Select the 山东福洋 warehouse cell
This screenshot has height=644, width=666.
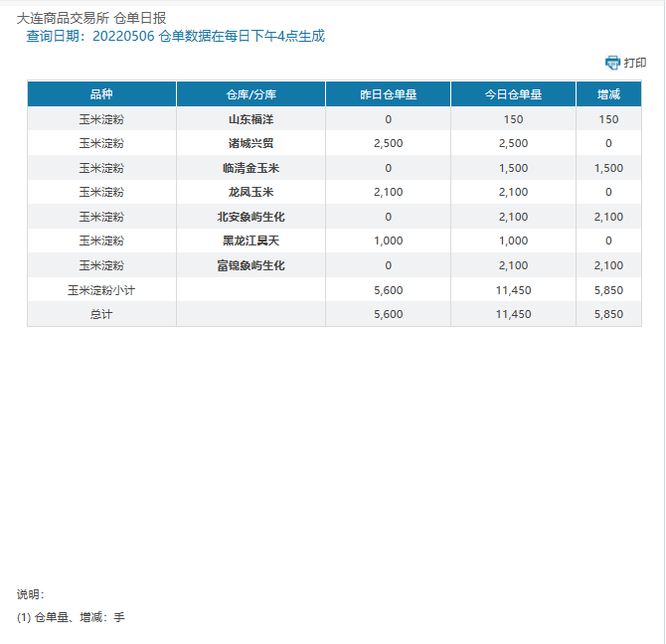(x=250, y=119)
